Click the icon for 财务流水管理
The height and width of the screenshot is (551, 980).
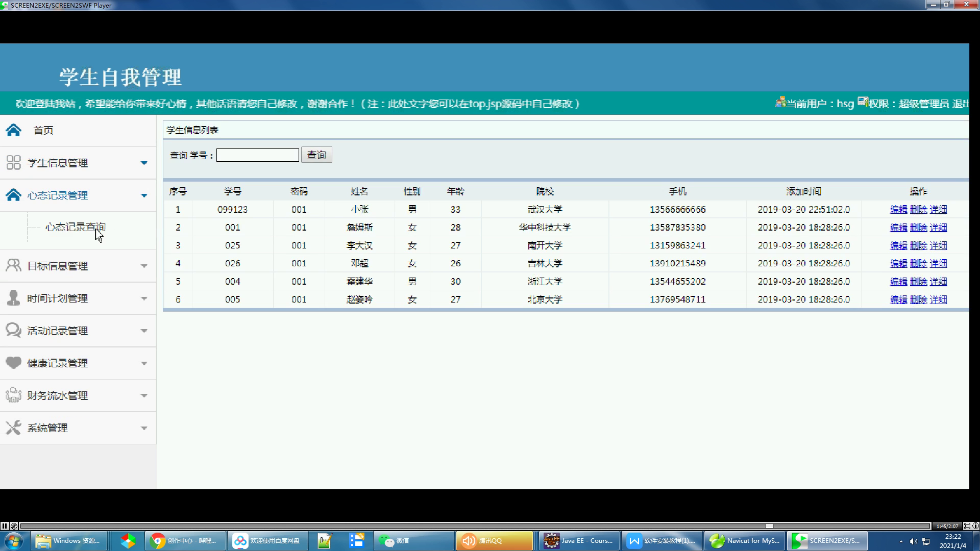click(x=13, y=395)
